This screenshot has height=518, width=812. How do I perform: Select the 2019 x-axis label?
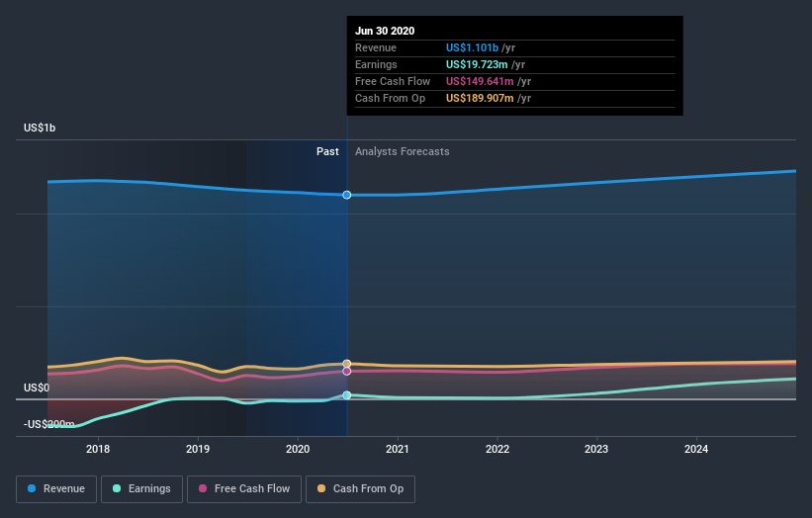pos(198,449)
